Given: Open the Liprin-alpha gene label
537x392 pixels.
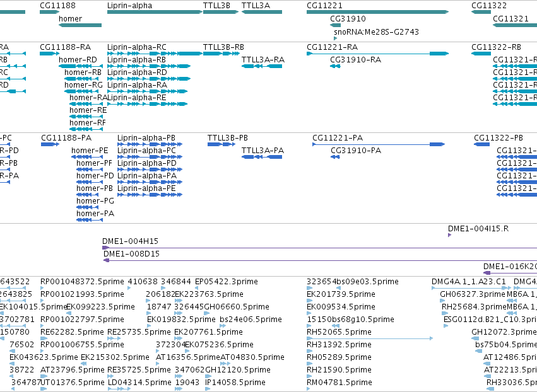Looking at the screenshot, I should tap(129, 6).
